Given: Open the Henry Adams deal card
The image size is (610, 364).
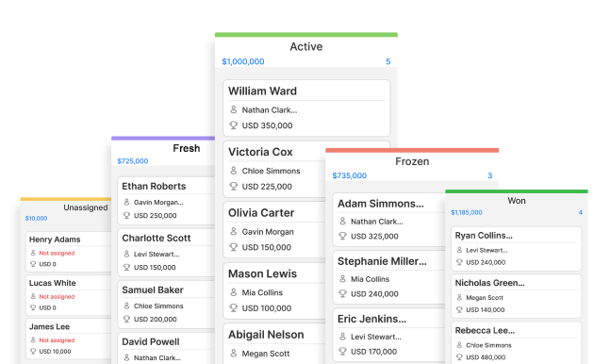Looking at the screenshot, I should (69, 252).
